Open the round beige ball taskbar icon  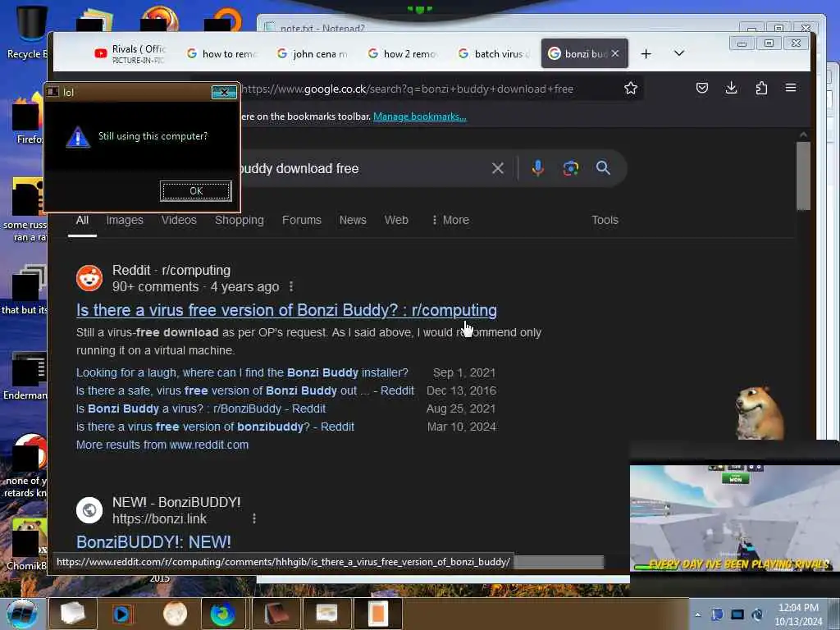click(x=176, y=614)
